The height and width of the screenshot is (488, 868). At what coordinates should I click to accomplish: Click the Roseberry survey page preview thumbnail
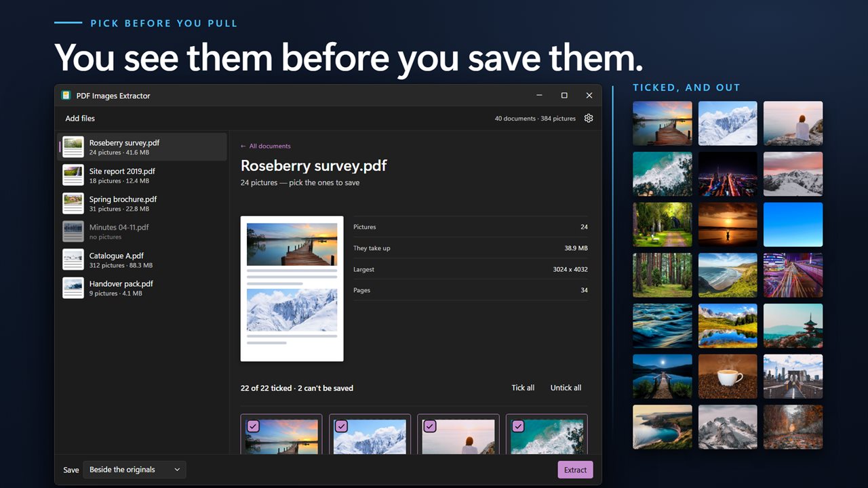[292, 289]
